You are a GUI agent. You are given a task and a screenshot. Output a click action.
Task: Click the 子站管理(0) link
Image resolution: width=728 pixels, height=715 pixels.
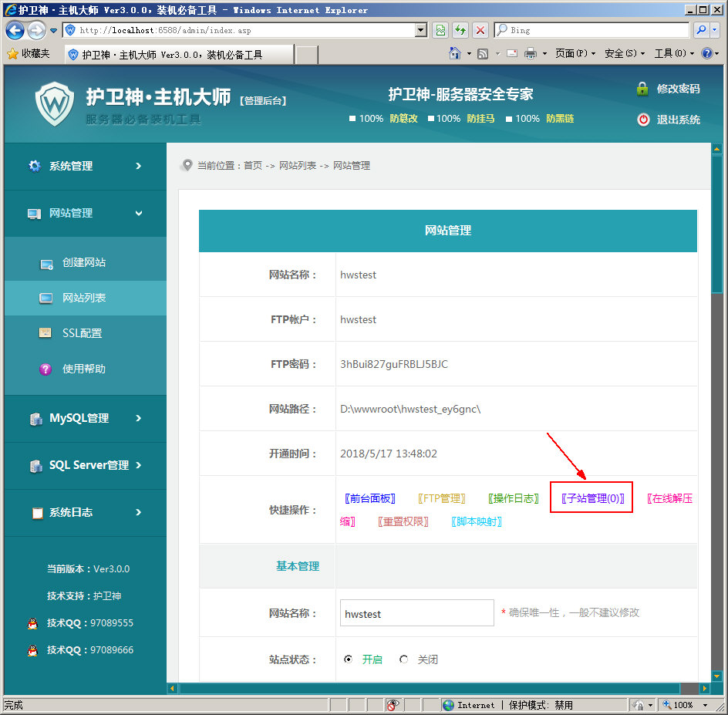coord(591,499)
